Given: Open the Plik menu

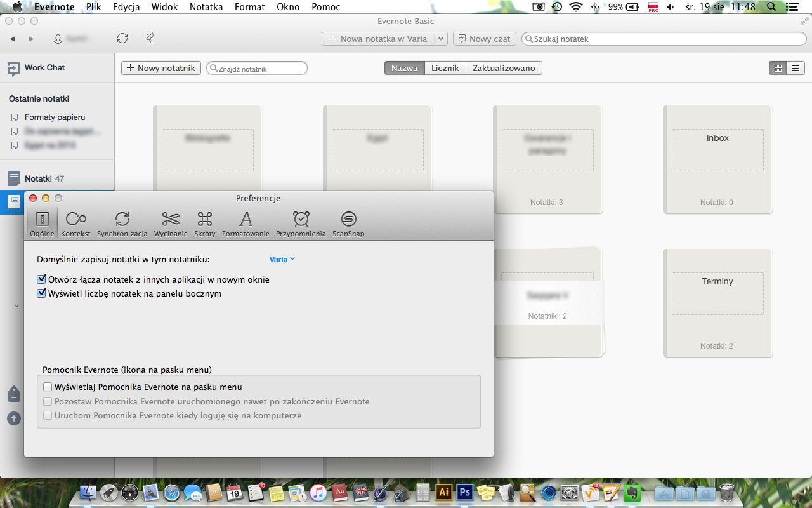Looking at the screenshot, I should (93, 7).
